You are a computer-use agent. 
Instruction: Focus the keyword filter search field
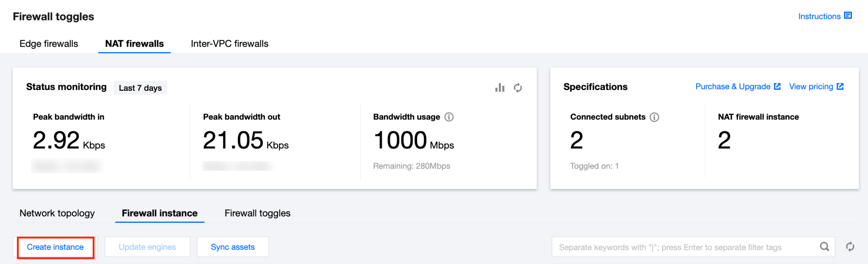684,247
